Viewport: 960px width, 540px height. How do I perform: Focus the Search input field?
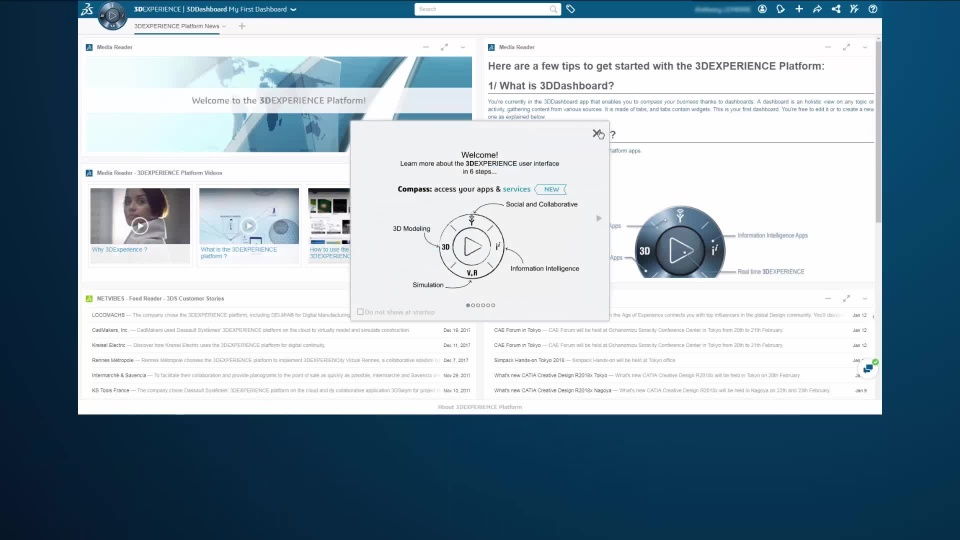[482, 9]
